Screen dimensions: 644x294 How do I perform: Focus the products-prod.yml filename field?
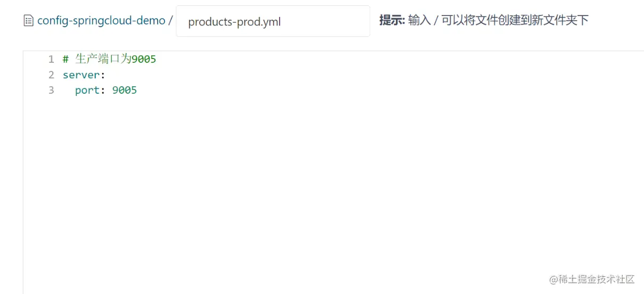(273, 21)
